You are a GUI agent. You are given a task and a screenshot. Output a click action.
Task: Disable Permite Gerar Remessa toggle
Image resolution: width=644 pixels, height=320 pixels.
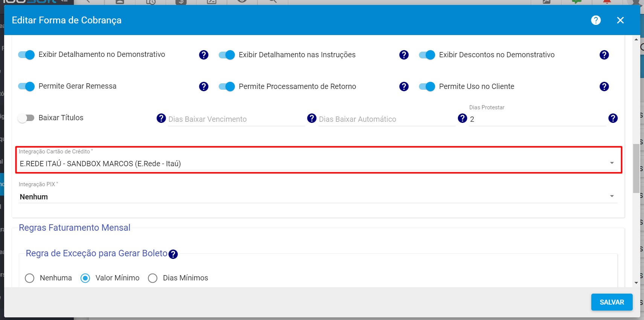[x=26, y=86]
